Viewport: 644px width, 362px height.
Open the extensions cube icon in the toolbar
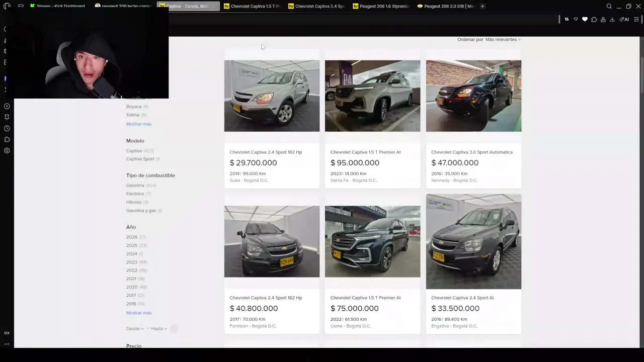[594, 19]
